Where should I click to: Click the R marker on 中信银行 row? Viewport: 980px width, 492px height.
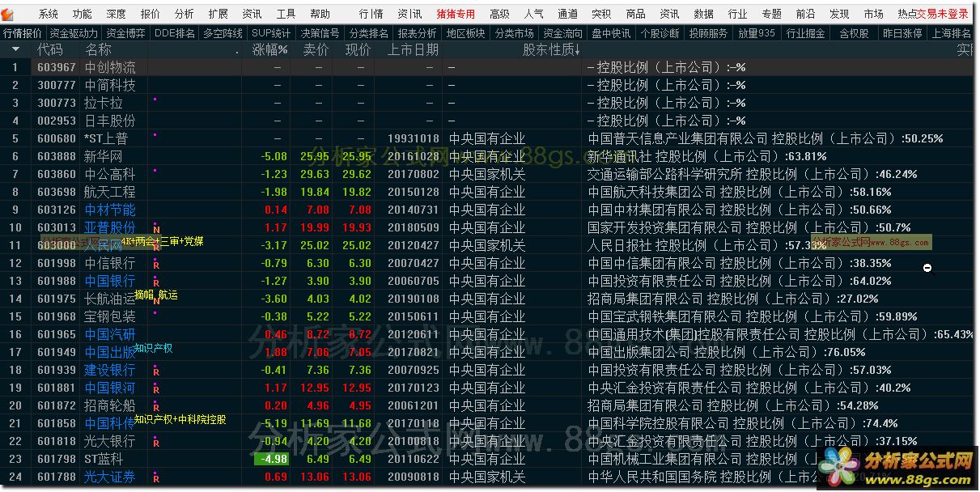[x=156, y=265]
